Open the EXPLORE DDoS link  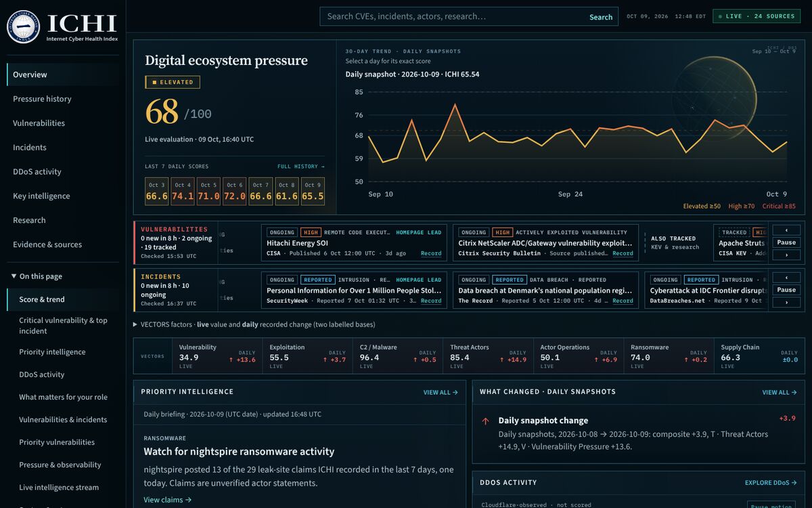pyautogui.click(x=771, y=483)
